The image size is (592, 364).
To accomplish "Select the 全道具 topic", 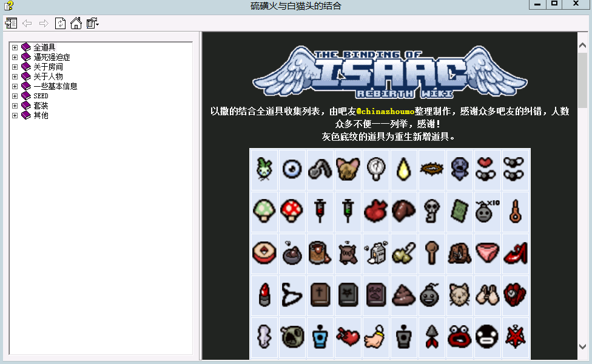I will point(44,47).
